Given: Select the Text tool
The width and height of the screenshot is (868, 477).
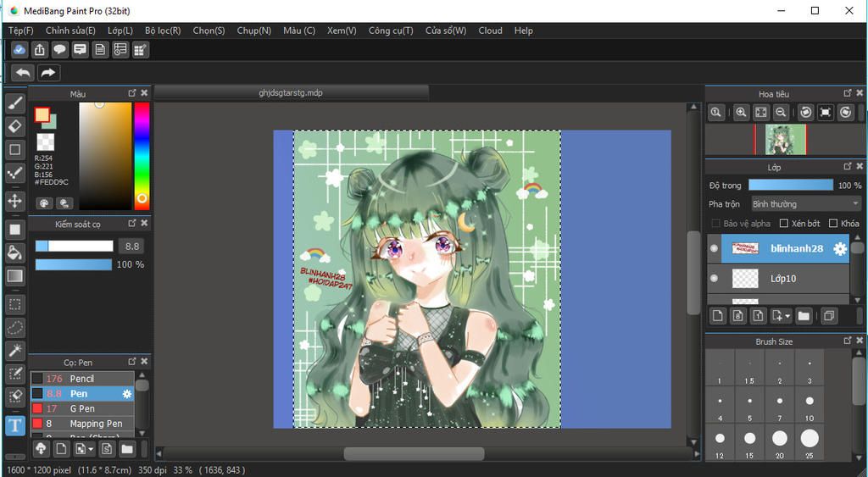Looking at the screenshot, I should point(15,425).
